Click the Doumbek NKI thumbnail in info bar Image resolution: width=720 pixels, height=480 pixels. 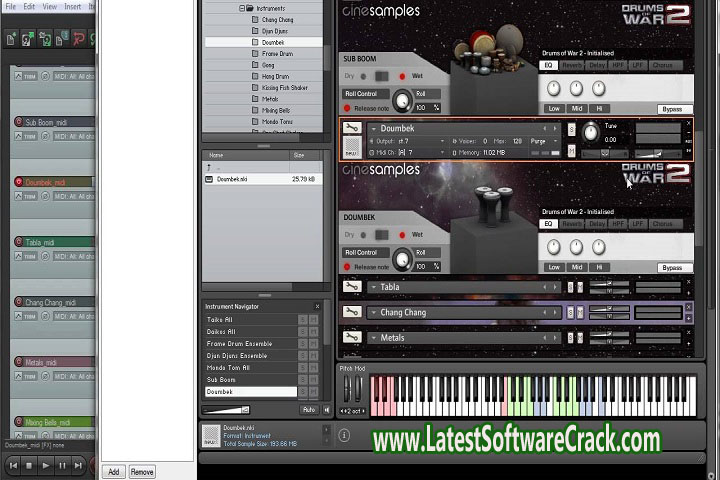(x=211, y=435)
